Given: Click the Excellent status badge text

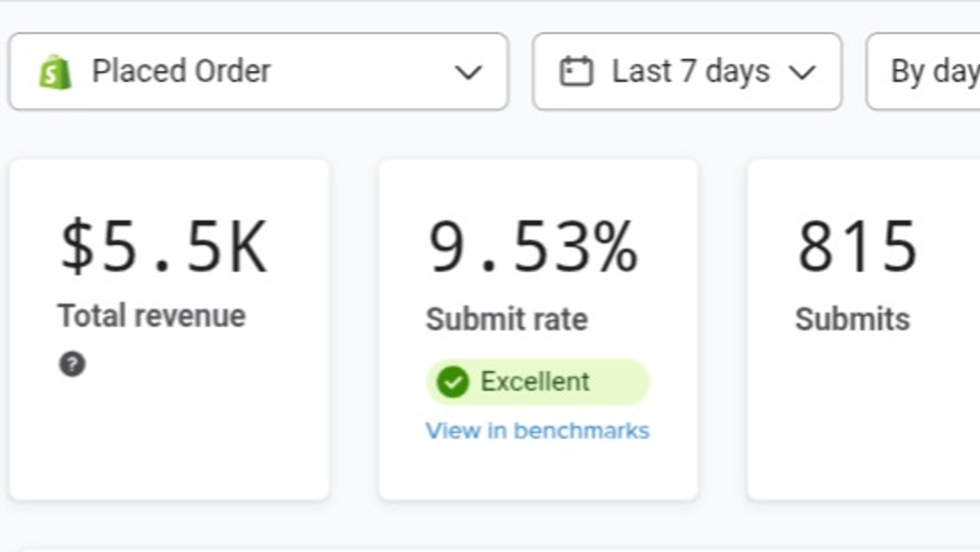Looking at the screenshot, I should pyautogui.click(x=535, y=382).
